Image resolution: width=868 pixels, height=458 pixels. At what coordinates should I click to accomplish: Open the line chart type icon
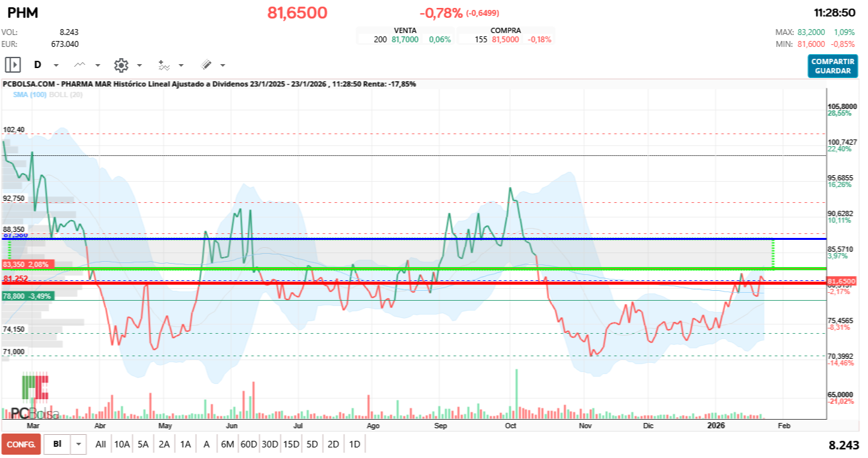(x=80, y=65)
